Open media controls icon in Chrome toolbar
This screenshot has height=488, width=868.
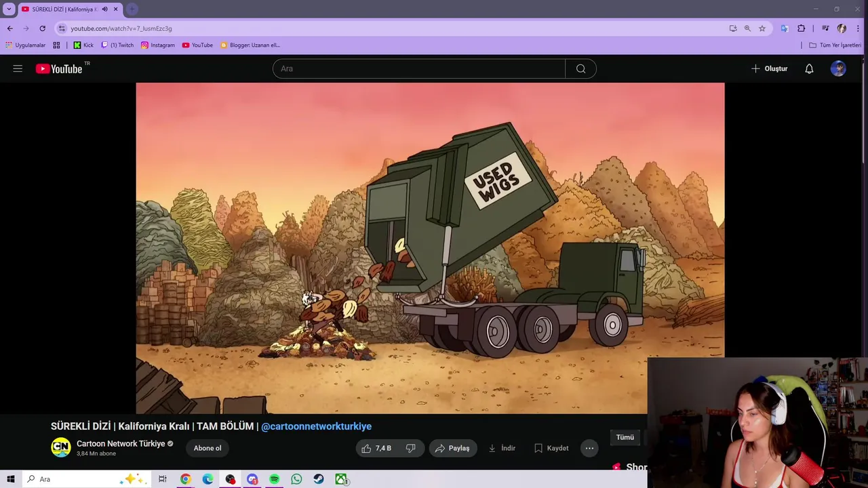click(x=825, y=28)
